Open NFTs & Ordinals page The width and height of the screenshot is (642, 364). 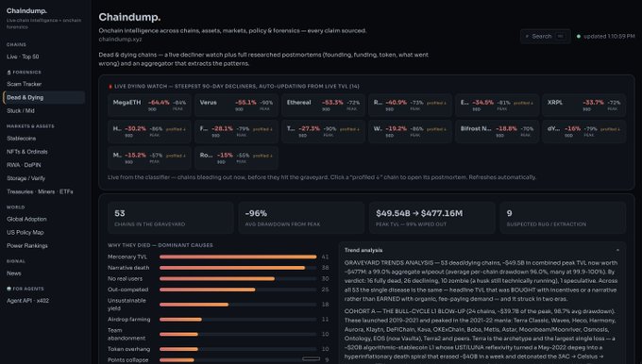[x=27, y=152]
